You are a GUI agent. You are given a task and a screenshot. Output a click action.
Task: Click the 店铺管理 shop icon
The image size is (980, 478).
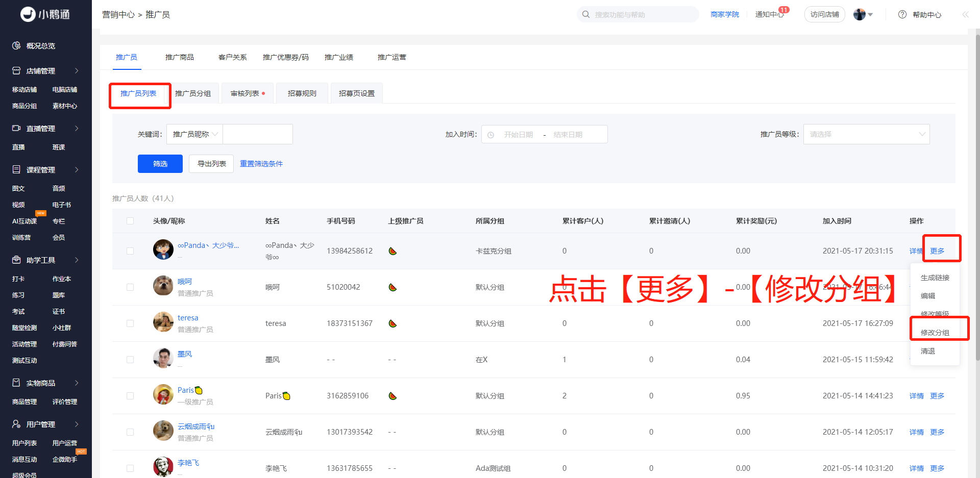click(x=16, y=71)
